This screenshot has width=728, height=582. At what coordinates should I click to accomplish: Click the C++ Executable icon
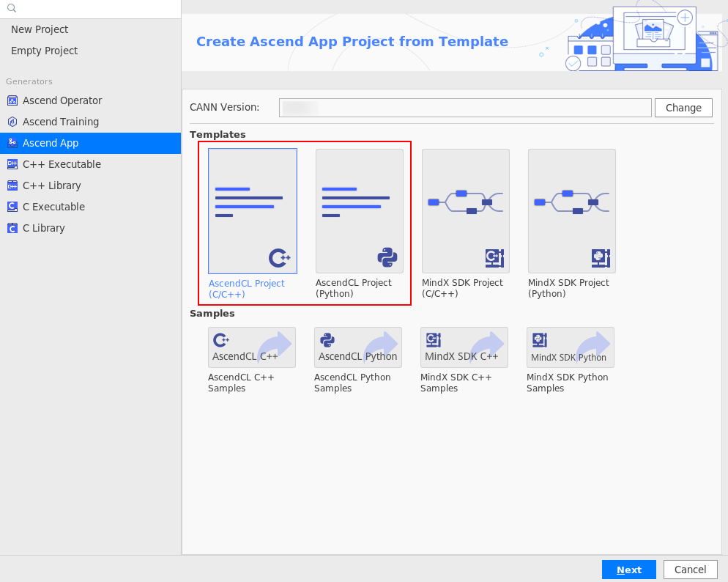tap(12, 164)
